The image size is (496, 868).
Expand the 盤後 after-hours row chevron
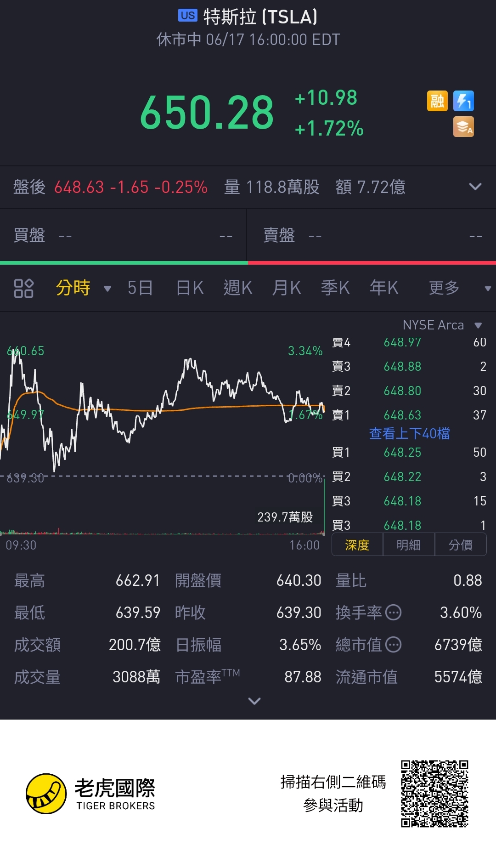(x=475, y=187)
